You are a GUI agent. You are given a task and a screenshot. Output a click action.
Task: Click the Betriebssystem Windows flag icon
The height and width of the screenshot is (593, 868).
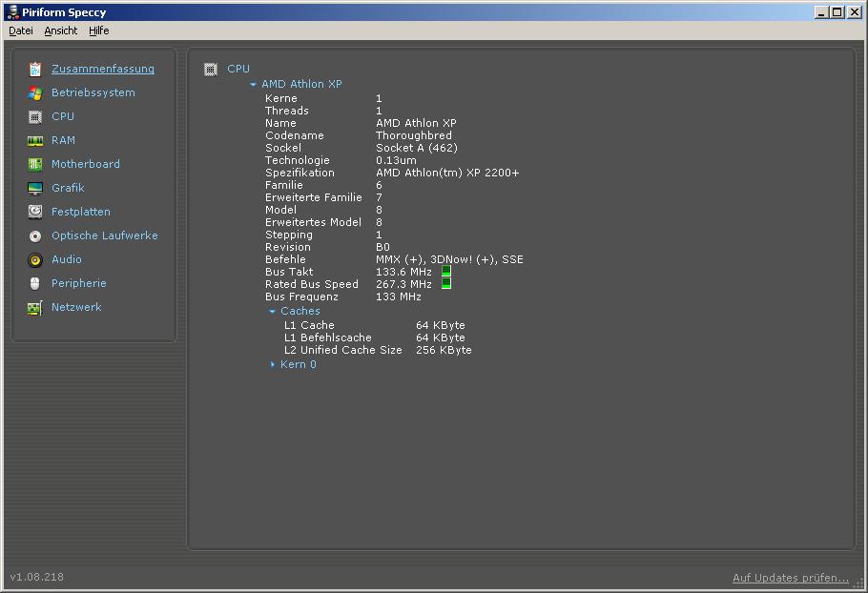coord(35,92)
